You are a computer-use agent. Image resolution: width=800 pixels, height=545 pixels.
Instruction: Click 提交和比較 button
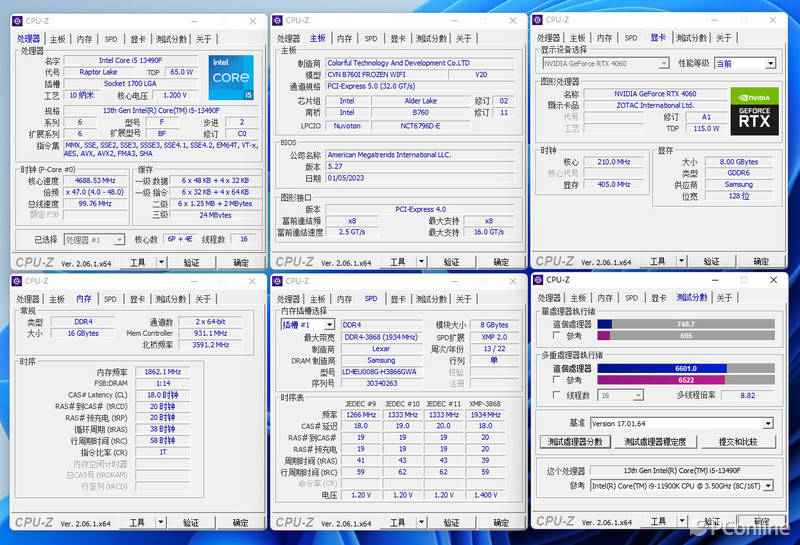(x=738, y=442)
